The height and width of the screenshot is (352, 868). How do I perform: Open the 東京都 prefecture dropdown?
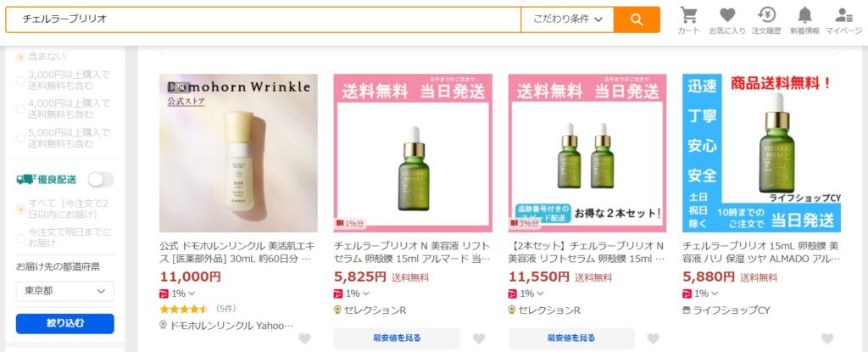[x=64, y=291]
